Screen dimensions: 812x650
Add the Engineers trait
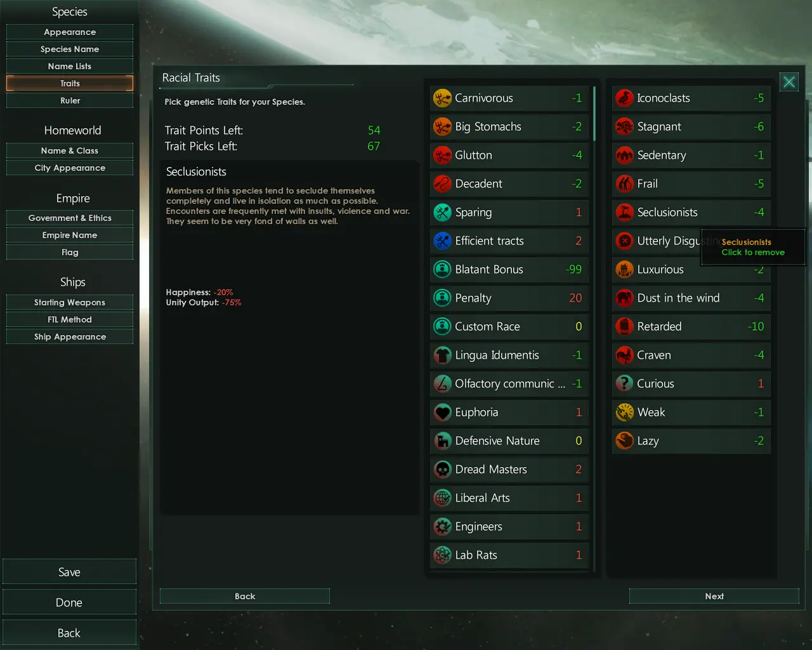coord(509,527)
